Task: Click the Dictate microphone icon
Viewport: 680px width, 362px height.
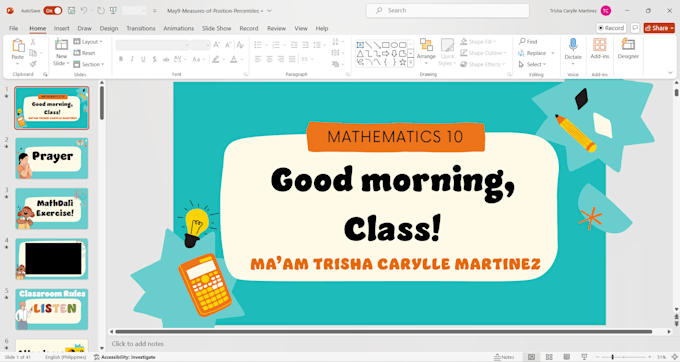Action: click(x=573, y=44)
